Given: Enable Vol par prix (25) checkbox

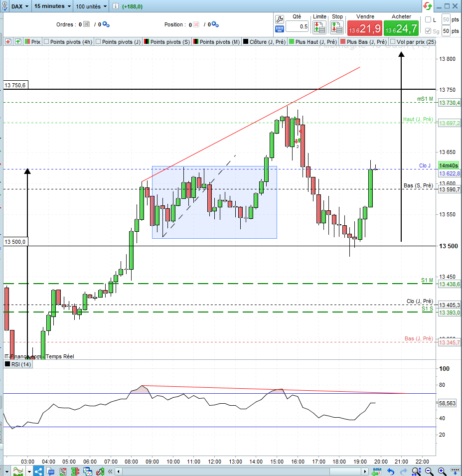Looking at the screenshot, I should tap(393, 41).
